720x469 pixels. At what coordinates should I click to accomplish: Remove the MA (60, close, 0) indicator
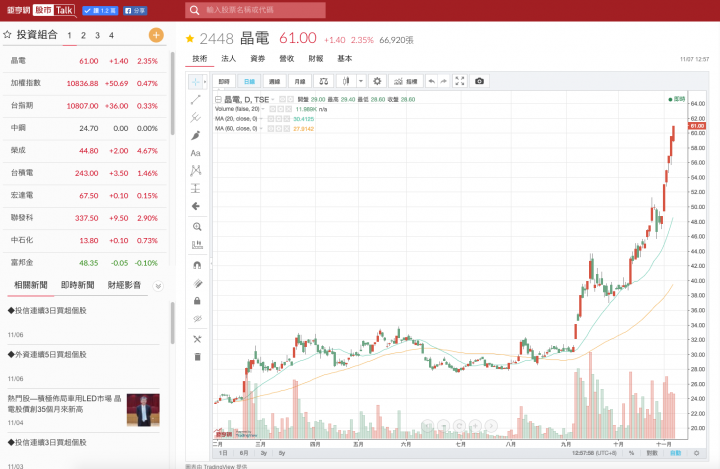coord(287,129)
